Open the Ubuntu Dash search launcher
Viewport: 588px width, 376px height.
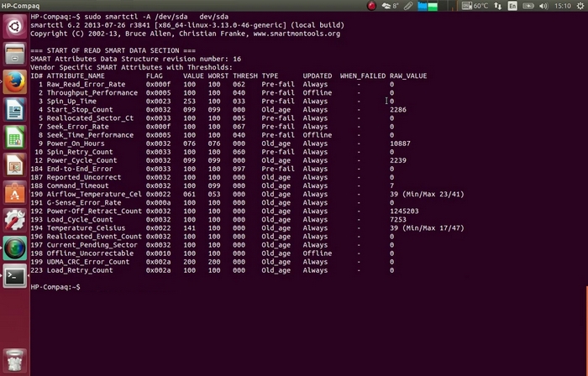pyautogui.click(x=14, y=23)
